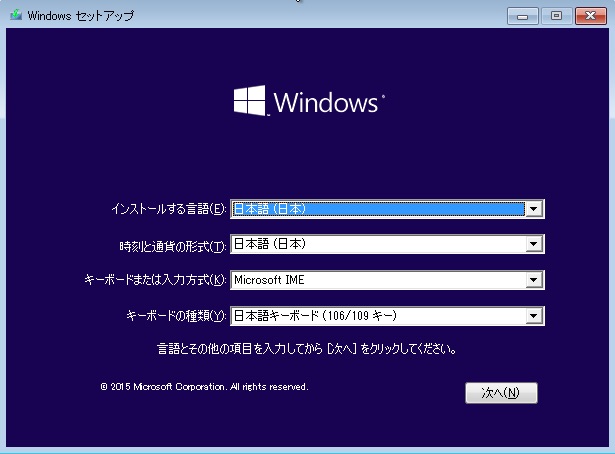Click the Windows セットアップ title bar text
615x454 pixels.
tap(79, 16)
